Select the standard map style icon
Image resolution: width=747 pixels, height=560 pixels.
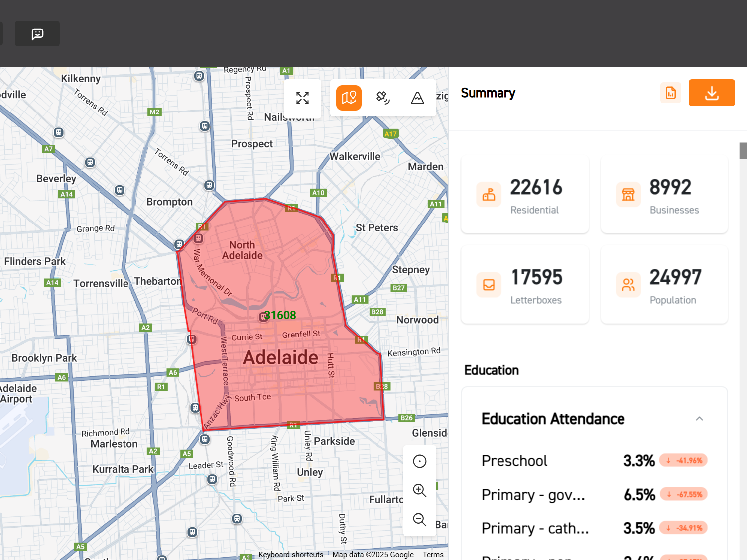(348, 98)
